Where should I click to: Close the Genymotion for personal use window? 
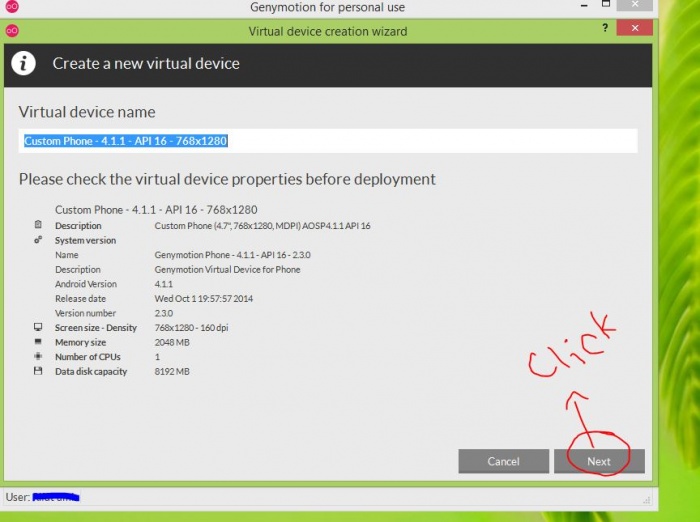[634, 4]
